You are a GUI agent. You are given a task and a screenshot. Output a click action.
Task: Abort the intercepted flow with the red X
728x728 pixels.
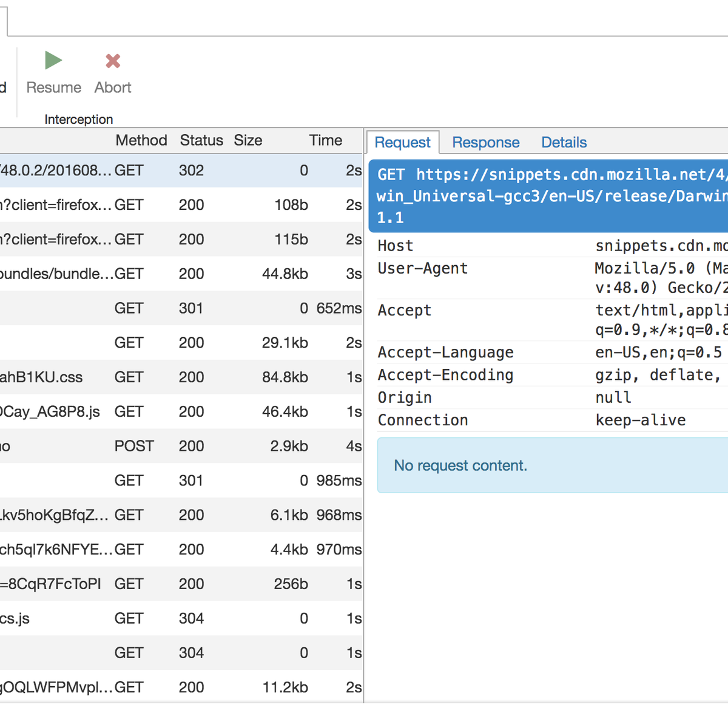click(113, 73)
